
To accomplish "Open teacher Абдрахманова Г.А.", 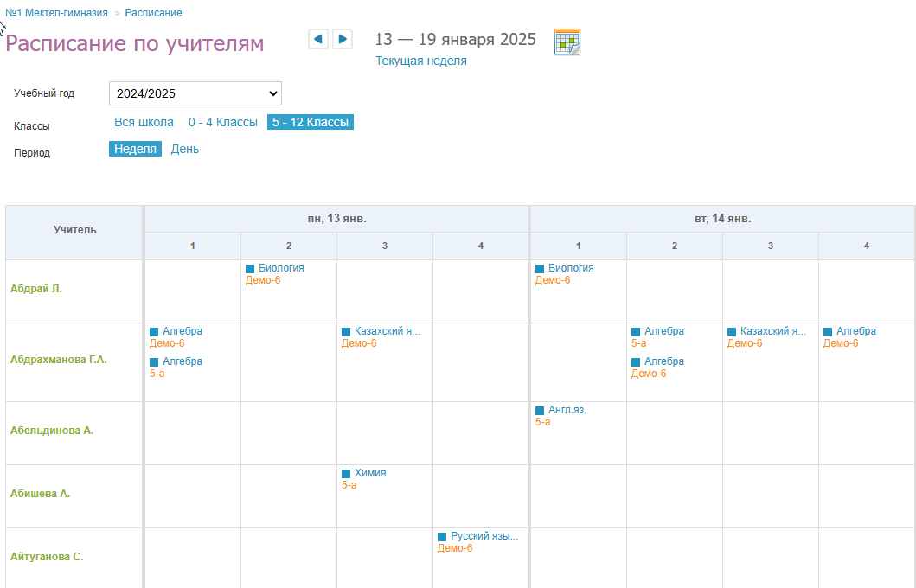I will [59, 360].
